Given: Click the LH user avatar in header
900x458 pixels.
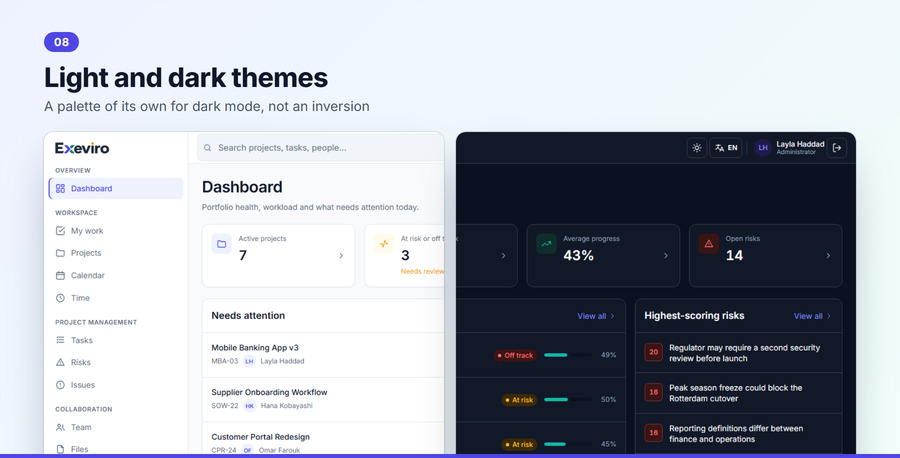Looking at the screenshot, I should click(763, 148).
